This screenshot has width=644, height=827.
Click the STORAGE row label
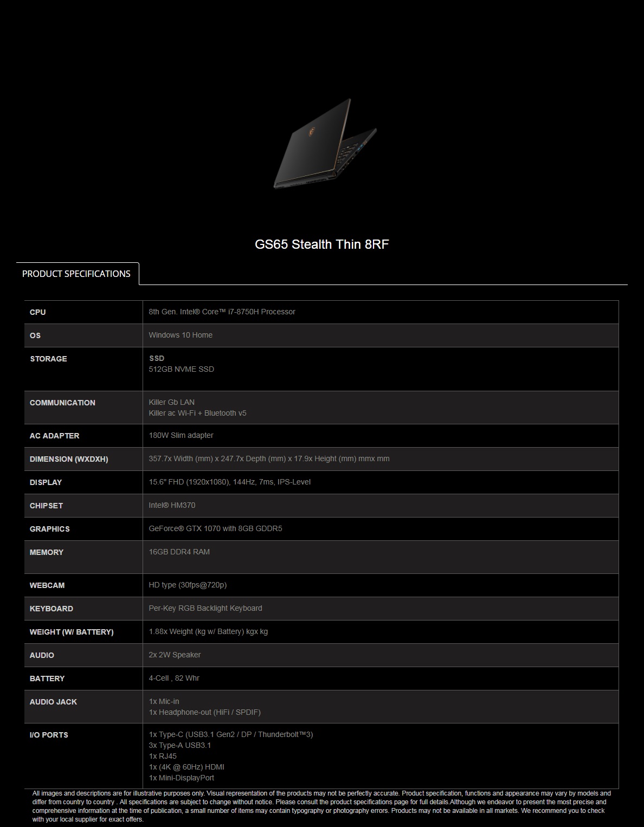pyautogui.click(x=49, y=359)
